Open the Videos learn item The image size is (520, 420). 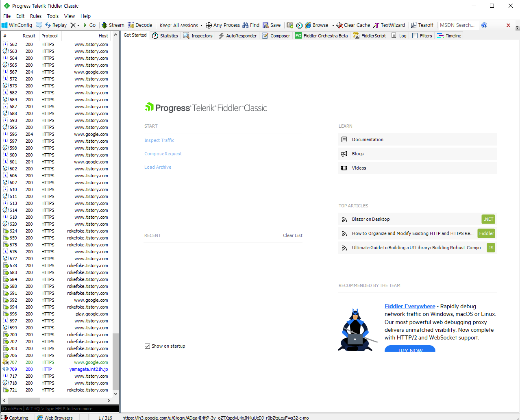click(x=418, y=168)
